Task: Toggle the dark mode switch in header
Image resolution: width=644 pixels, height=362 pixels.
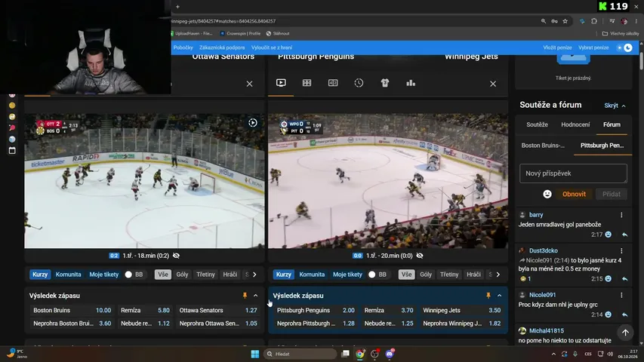Action: (x=624, y=48)
